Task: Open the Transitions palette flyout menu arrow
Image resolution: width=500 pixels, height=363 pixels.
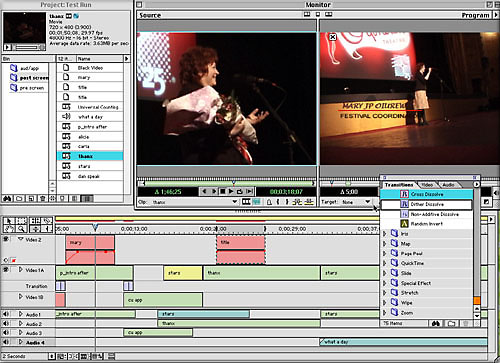Action: coord(476,184)
